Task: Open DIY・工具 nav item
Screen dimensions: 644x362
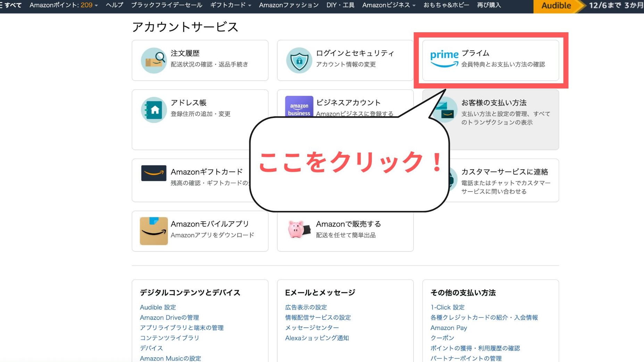Action: 341,5
